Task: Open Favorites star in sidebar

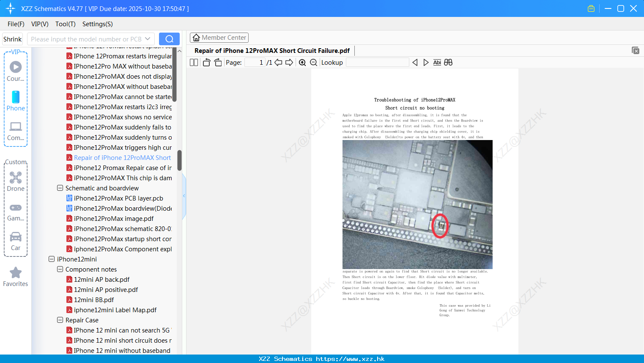Action: click(x=16, y=277)
